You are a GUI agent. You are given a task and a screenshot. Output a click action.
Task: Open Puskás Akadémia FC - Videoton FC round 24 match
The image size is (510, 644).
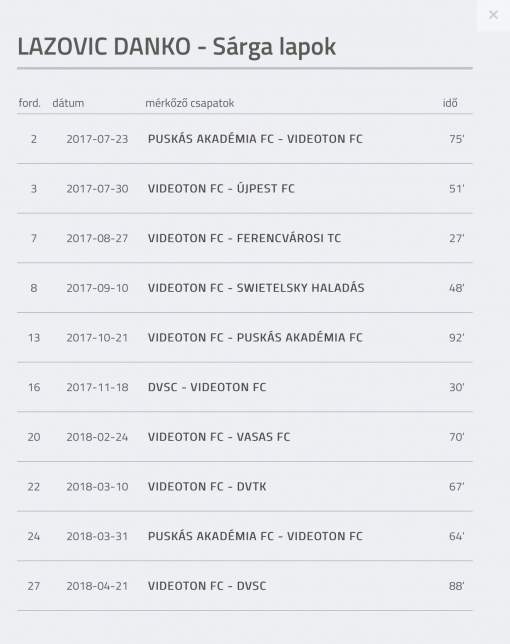pyautogui.click(x=255, y=536)
